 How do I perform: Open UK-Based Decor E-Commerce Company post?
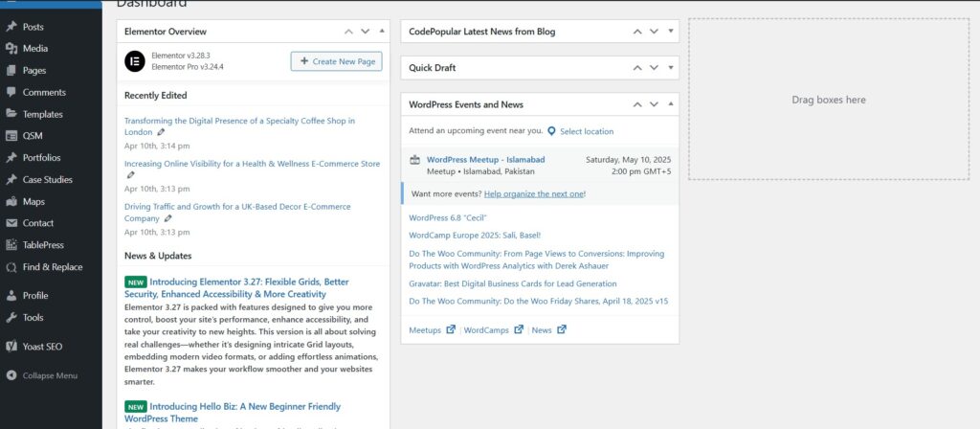click(237, 213)
